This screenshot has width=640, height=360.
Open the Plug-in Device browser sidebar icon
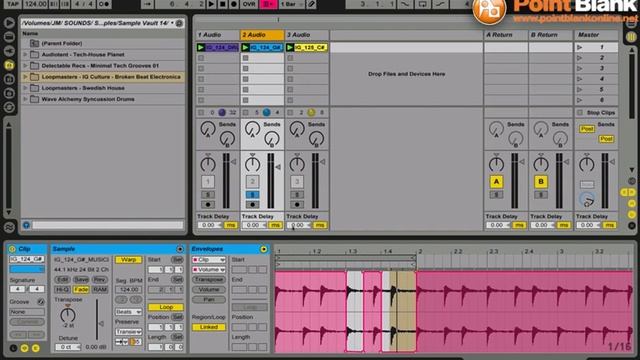pyautogui.click(x=9, y=51)
